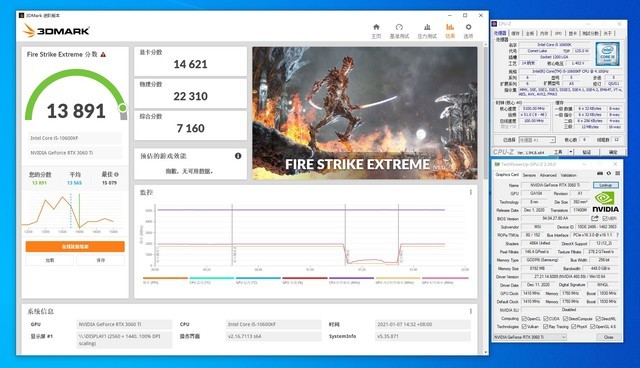Switch to the Advanced tab in GPU-Z
This screenshot has height=368, width=640.
click(x=548, y=175)
